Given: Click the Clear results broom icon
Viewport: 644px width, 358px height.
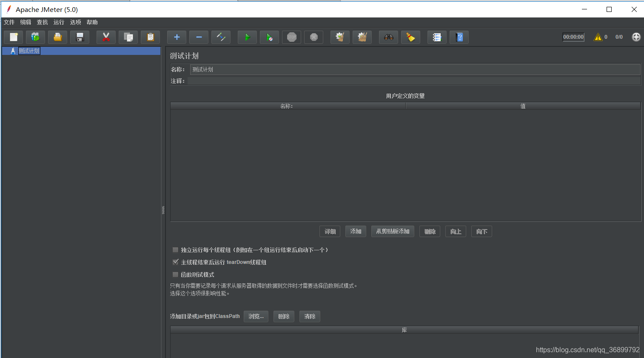Looking at the screenshot, I should [x=340, y=37].
